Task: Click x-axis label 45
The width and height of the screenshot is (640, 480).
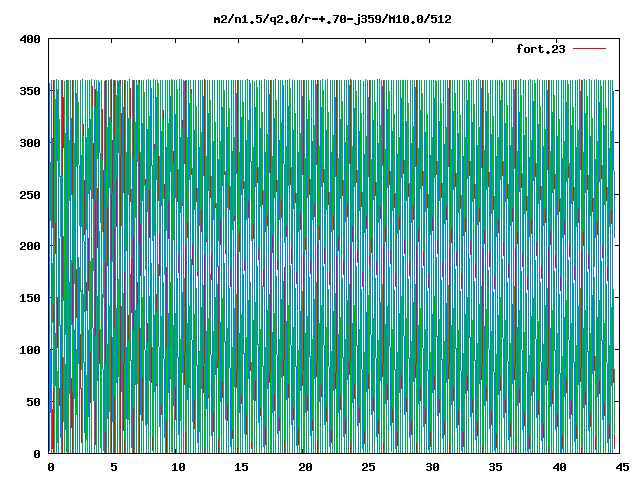Action: point(622,467)
